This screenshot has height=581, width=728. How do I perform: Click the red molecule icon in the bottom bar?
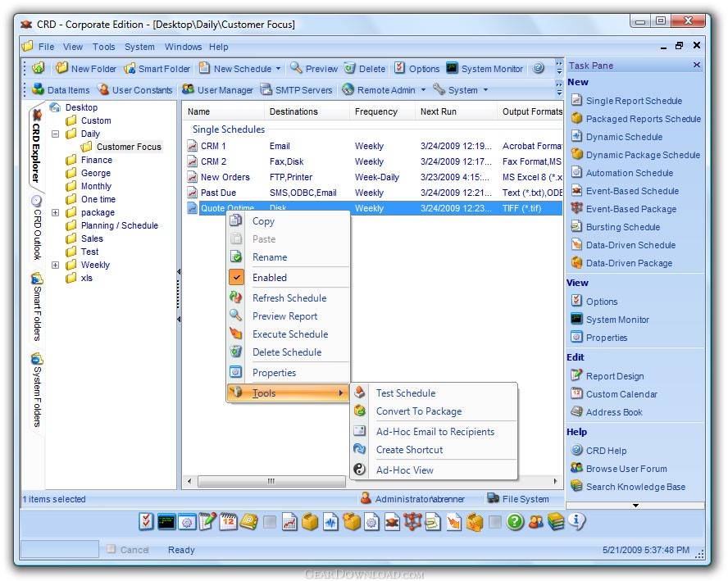point(412,522)
